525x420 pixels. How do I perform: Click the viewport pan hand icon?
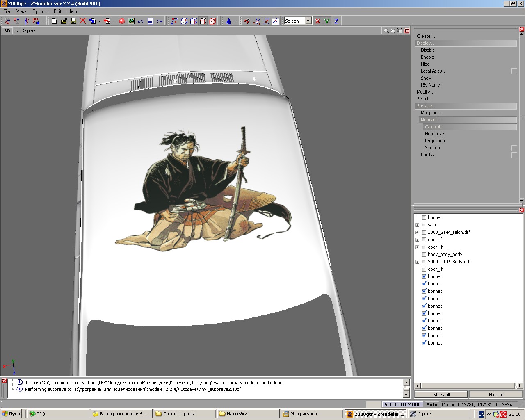point(393,31)
